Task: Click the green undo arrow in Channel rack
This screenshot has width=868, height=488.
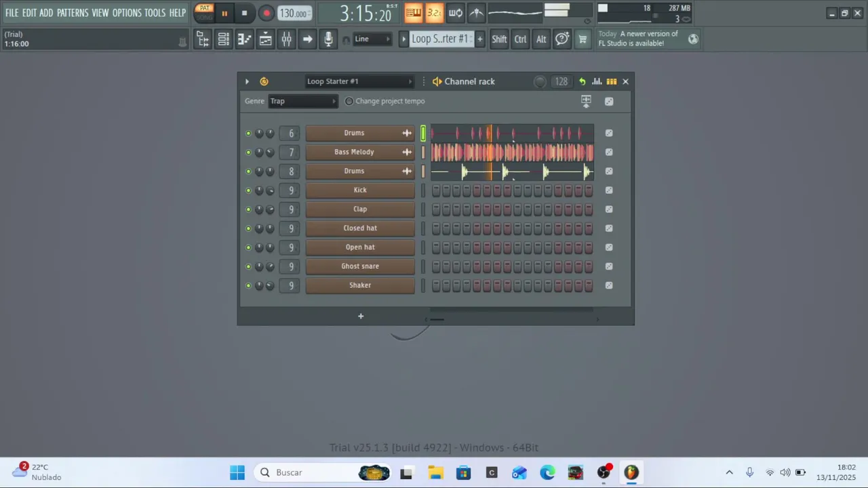Action: [x=582, y=81]
